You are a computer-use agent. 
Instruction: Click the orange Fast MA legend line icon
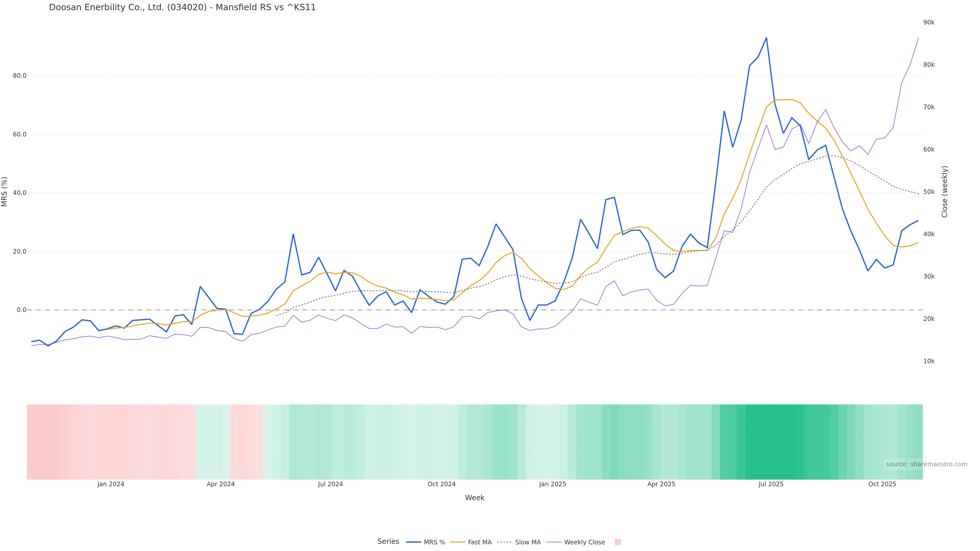458,542
